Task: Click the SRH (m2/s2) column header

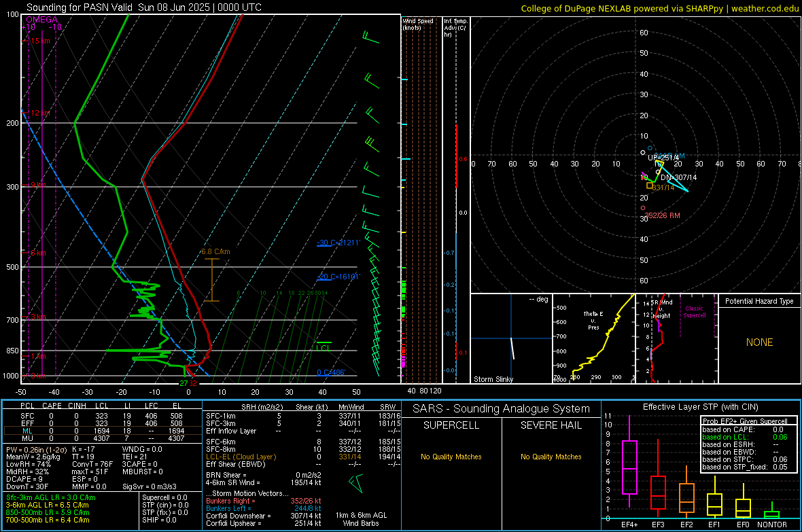Action: 262,407
